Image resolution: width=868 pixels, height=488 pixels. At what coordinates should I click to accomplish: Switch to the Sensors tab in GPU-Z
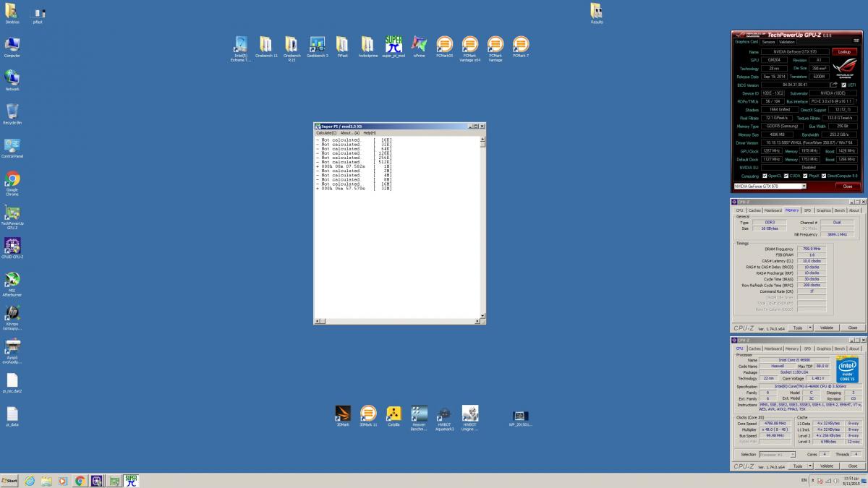click(768, 42)
